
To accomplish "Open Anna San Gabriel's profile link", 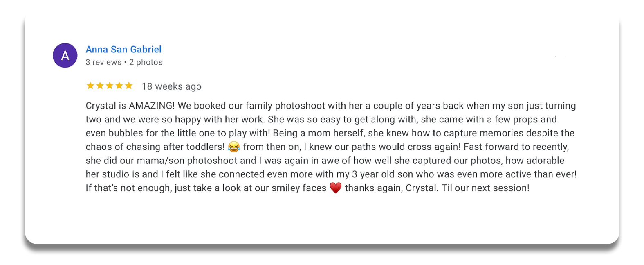I will pos(123,50).
